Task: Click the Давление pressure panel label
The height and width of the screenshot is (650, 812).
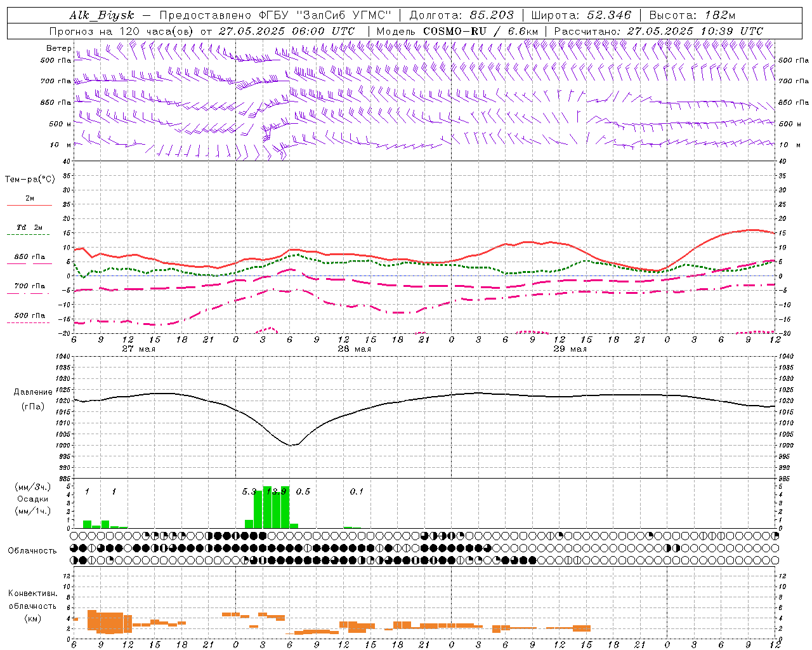Action: click(x=33, y=392)
